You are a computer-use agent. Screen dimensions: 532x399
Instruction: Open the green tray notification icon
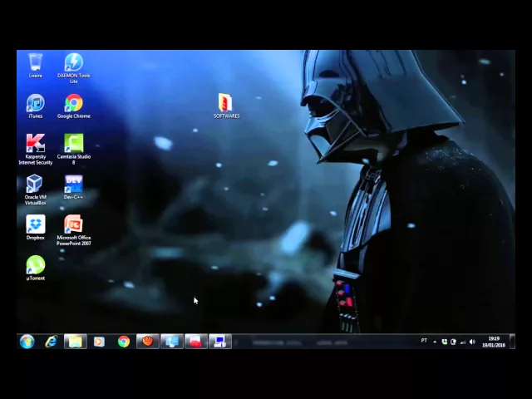tap(445, 342)
